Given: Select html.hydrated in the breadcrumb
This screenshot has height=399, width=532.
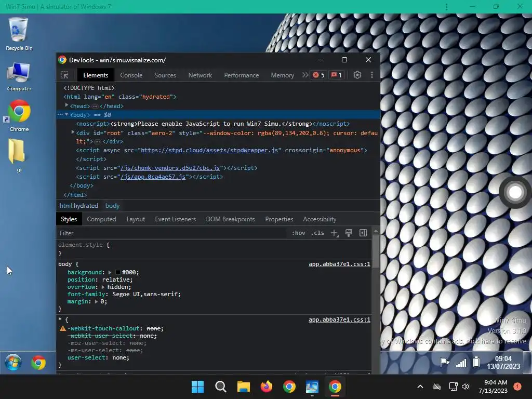Looking at the screenshot, I should click(x=79, y=206).
